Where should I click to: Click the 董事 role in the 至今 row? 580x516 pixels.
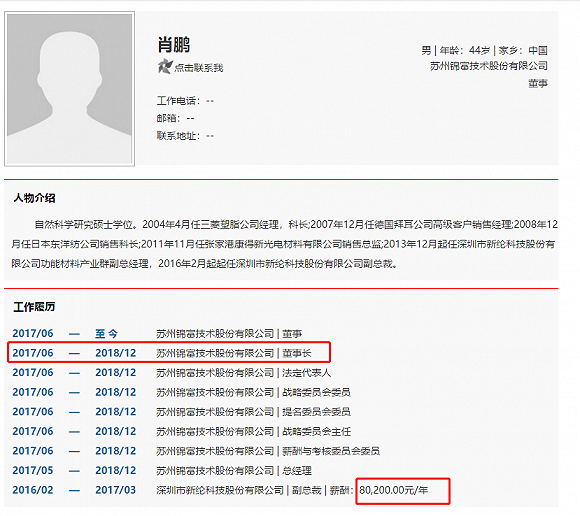click(292, 334)
